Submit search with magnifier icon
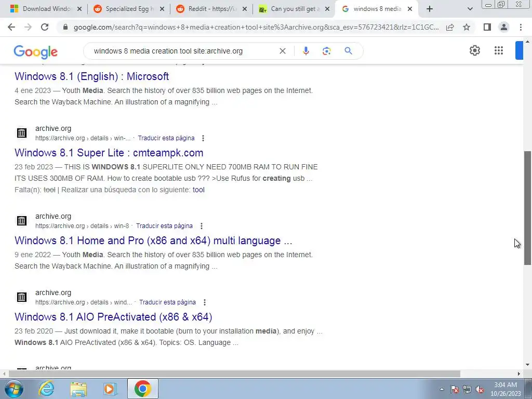This screenshot has width=532, height=399. tap(348, 51)
